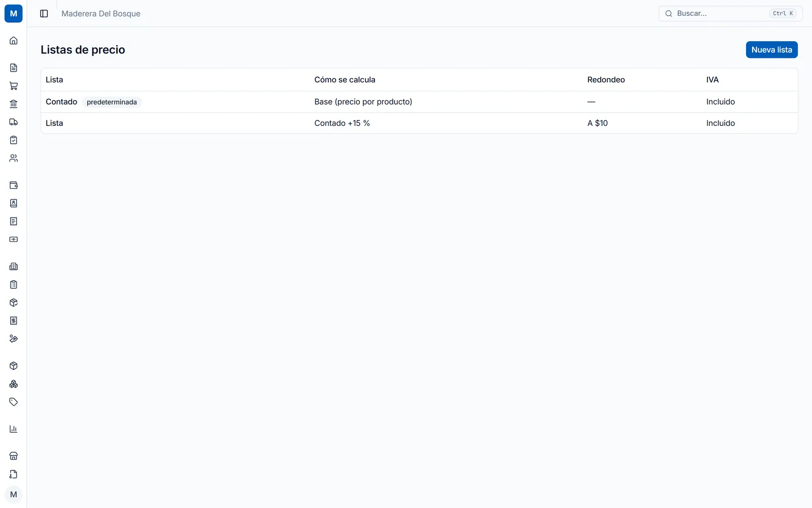Open the M user avatar at bottom
This screenshot has width=812, height=508.
pos(14,495)
